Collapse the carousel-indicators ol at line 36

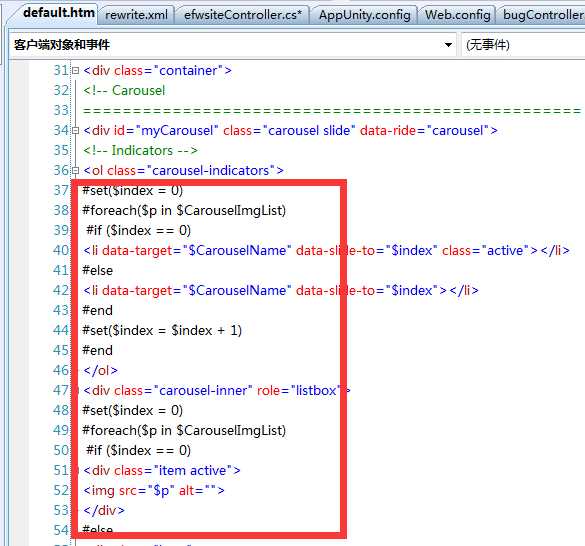75,170
